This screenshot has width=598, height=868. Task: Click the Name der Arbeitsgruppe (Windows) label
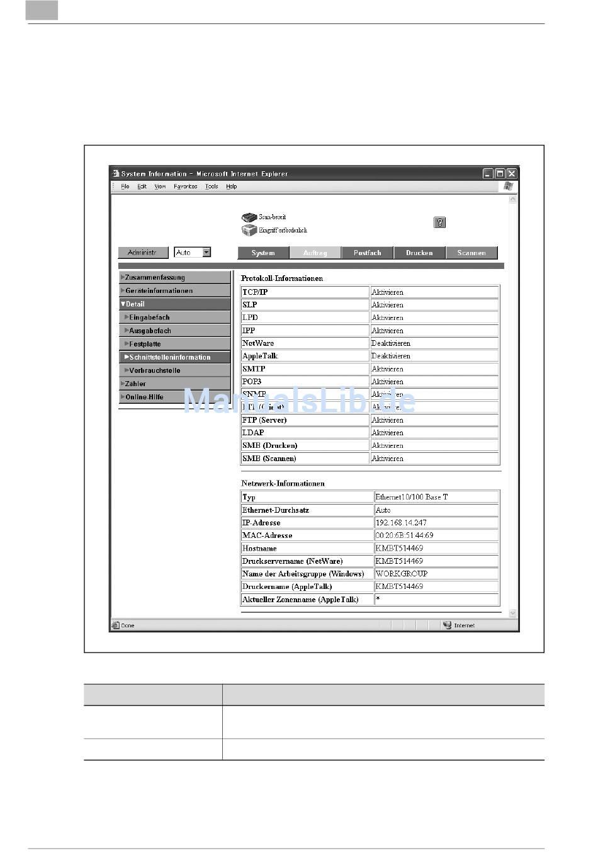tap(303, 574)
